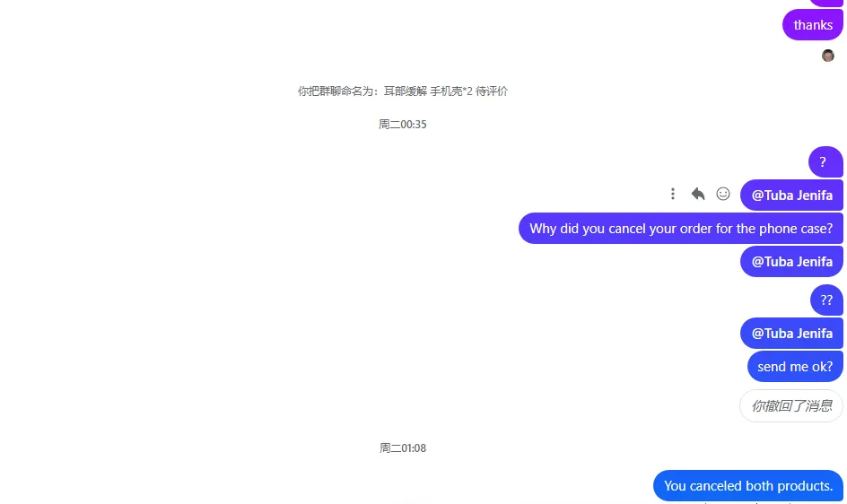This screenshot has height=504, width=847.
Task: Select the "Why did you cancel" message
Action: pos(681,229)
